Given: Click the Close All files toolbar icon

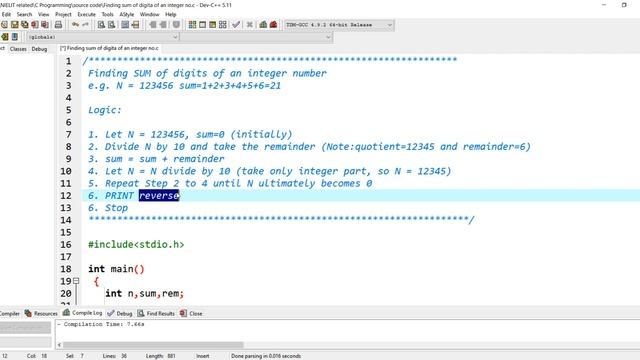Looking at the screenshot, I should pyautogui.click(x=44, y=25).
